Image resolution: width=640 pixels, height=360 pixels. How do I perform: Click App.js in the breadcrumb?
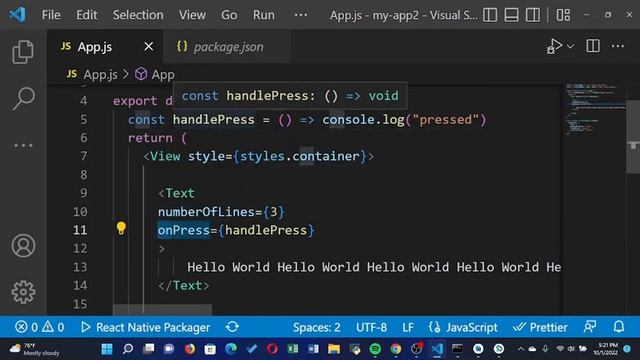click(100, 74)
